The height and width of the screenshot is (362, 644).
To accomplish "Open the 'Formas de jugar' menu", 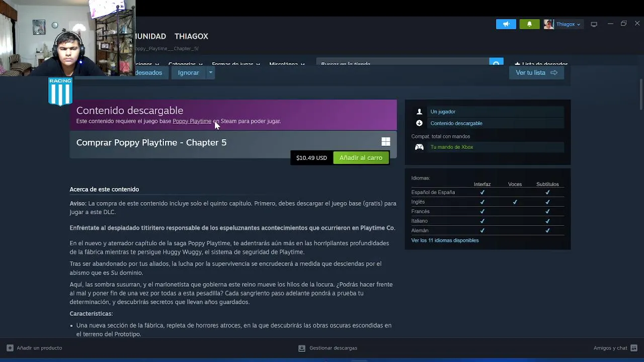I will pyautogui.click(x=236, y=64).
